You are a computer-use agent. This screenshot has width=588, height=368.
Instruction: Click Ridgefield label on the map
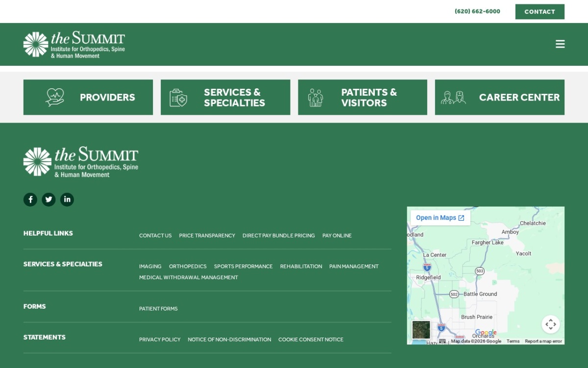[428, 277]
